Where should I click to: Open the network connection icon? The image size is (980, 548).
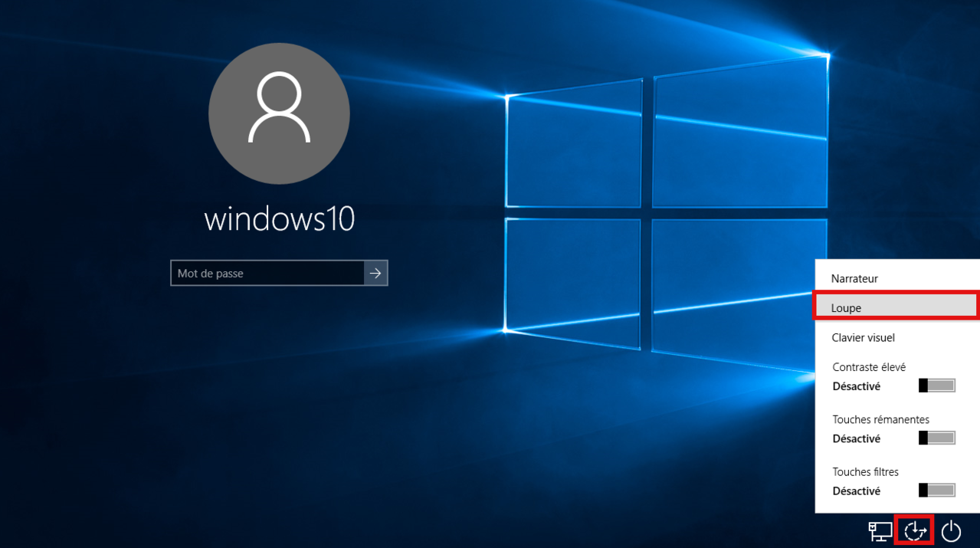click(x=879, y=530)
